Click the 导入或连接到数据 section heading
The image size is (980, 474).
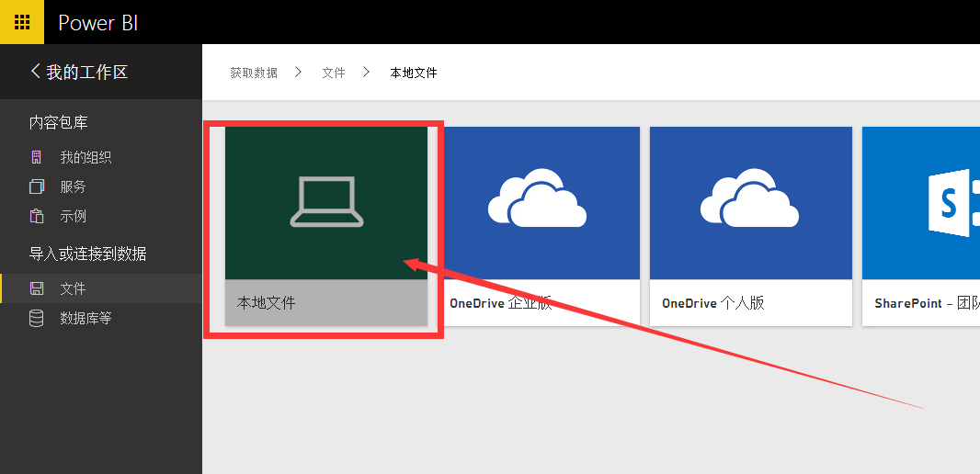click(x=88, y=254)
